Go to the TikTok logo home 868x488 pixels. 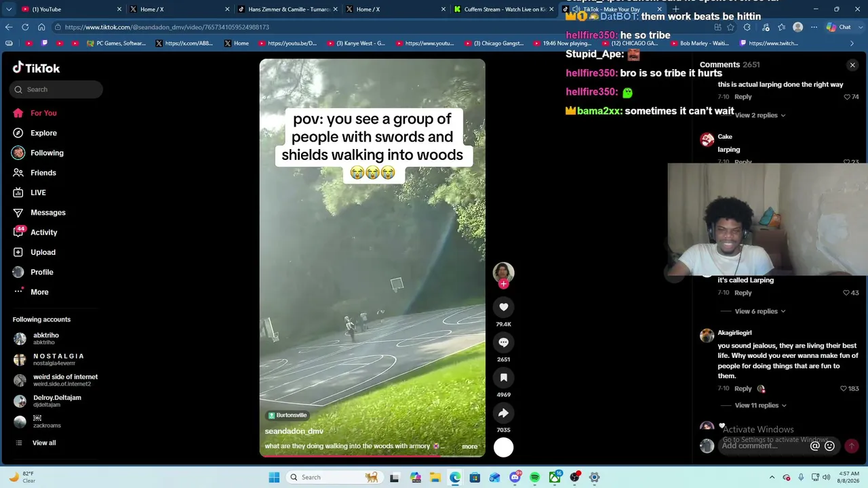pyautogui.click(x=37, y=68)
